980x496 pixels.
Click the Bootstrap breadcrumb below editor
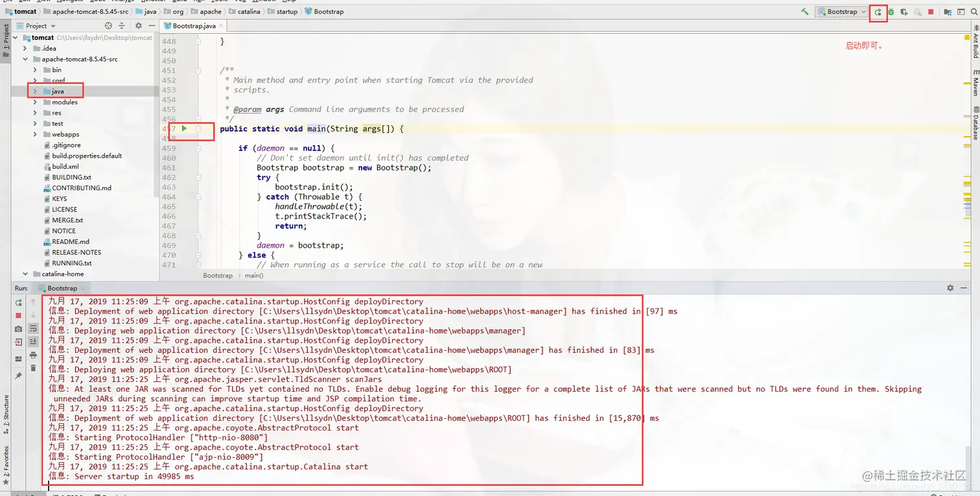[218, 276]
